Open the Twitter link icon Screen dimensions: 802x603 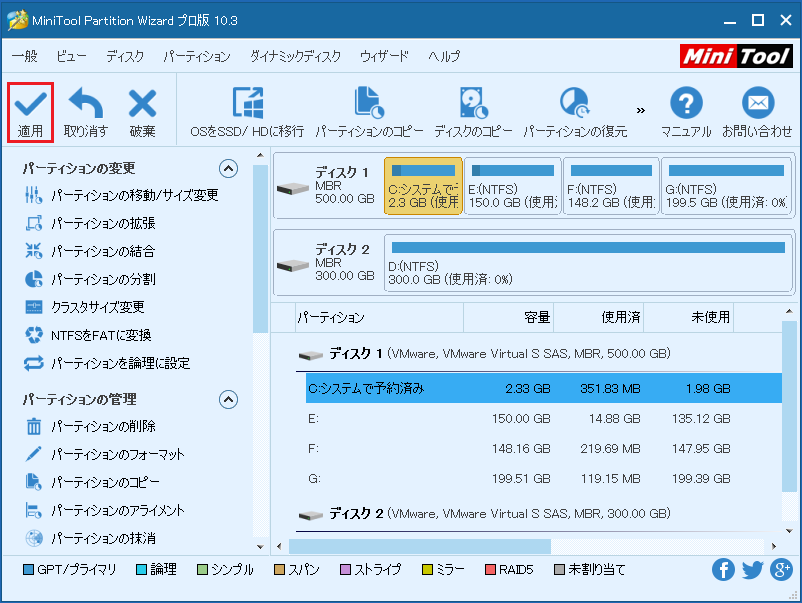pyautogui.click(x=752, y=569)
